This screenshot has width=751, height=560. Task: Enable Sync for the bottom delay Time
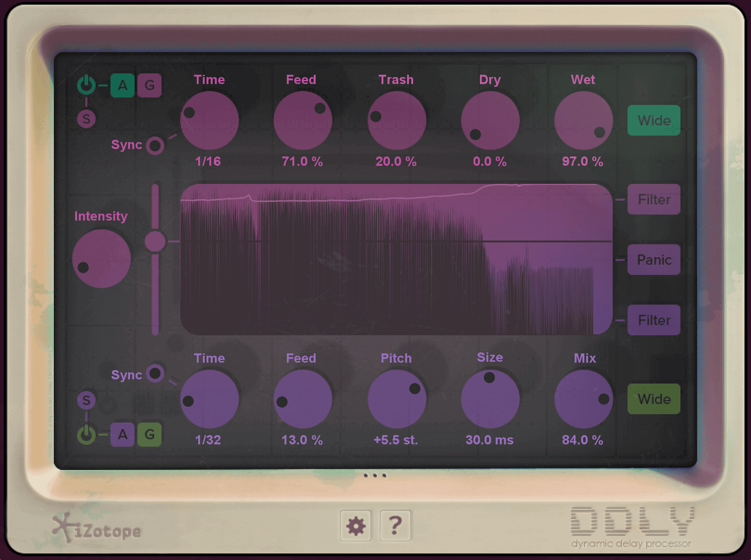pos(155,373)
